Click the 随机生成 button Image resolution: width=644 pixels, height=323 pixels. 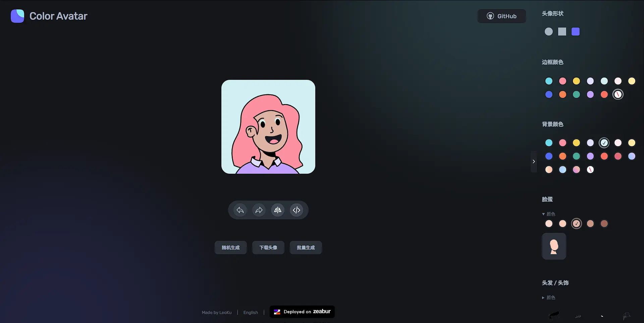231,248
